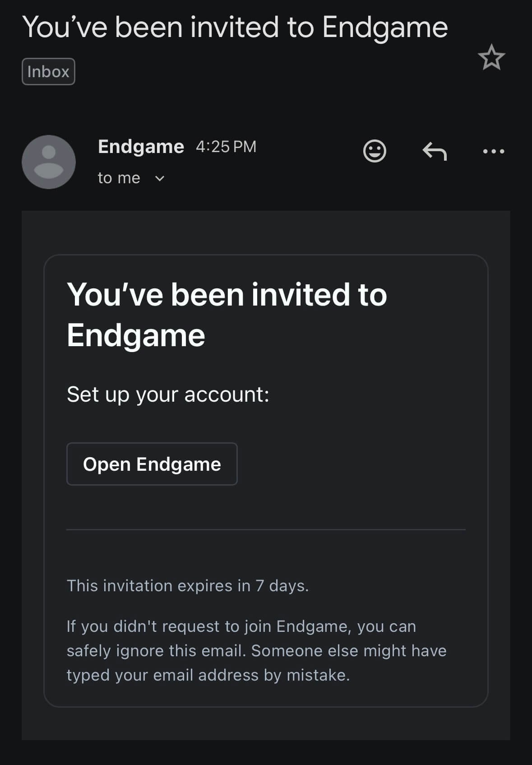Open the three-dot more options menu
Viewport: 532px width, 765px height.
pos(493,152)
